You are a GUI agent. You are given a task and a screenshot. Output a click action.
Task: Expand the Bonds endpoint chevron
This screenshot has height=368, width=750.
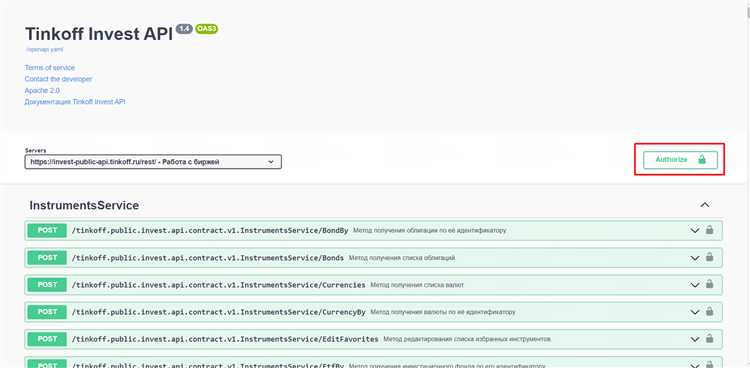695,258
